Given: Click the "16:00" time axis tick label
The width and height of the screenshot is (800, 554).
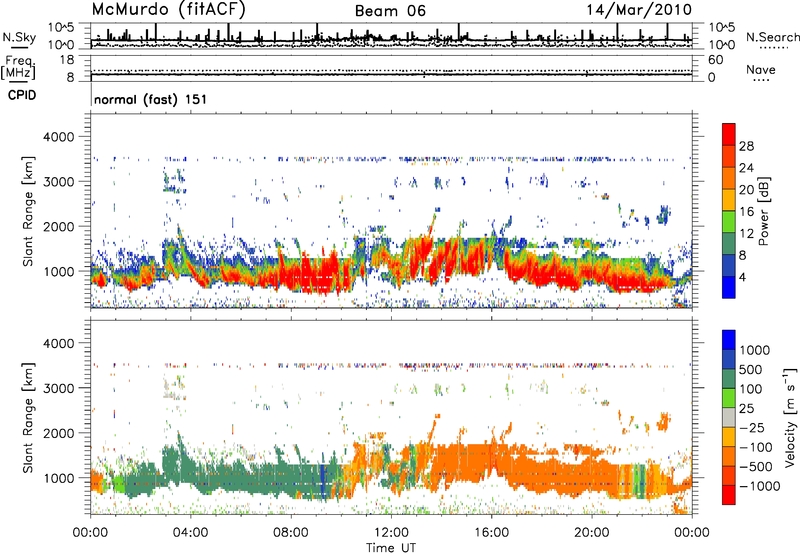Looking at the screenshot, I should click(491, 532).
